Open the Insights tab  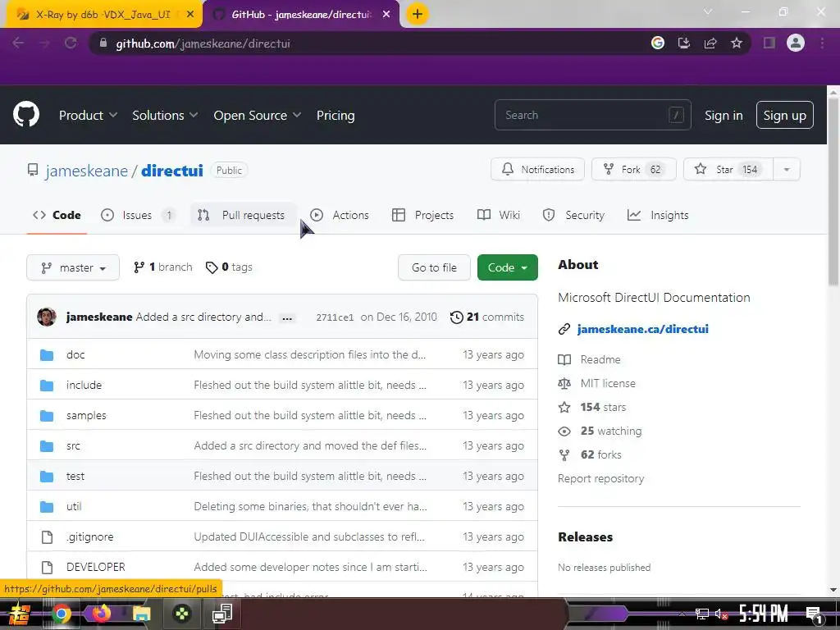(x=659, y=215)
